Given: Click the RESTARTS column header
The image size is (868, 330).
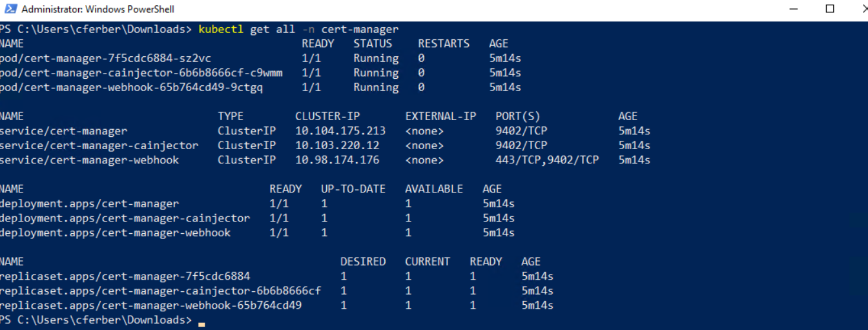Looking at the screenshot, I should click(444, 44).
